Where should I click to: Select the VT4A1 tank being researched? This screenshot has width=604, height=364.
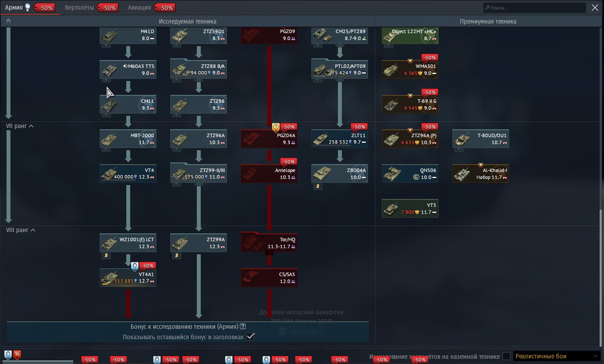[x=128, y=277]
